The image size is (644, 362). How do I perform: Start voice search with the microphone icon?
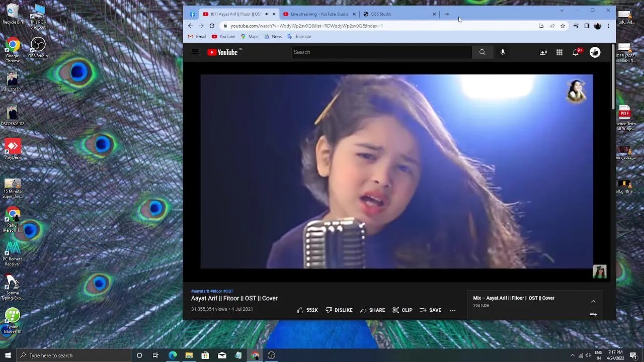(x=503, y=52)
